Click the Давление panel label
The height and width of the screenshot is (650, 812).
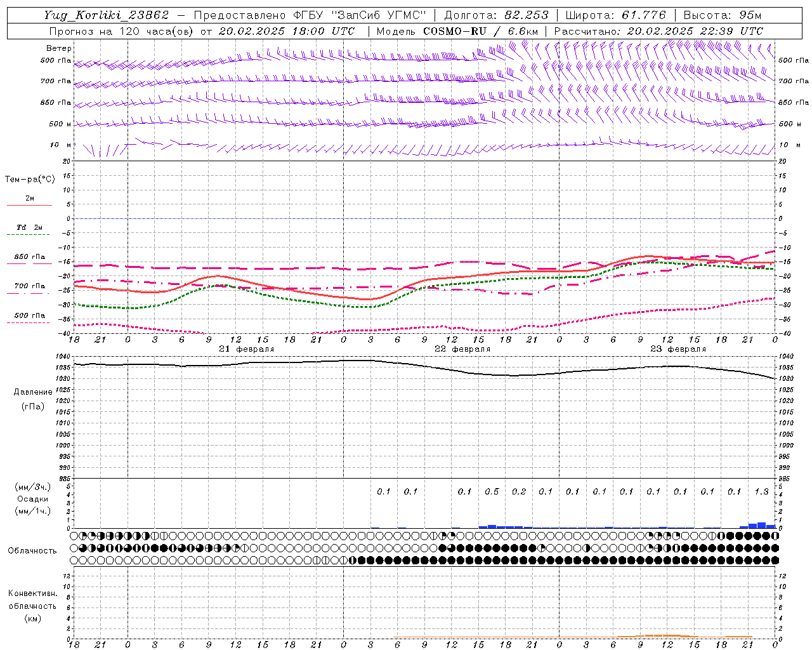click(33, 392)
